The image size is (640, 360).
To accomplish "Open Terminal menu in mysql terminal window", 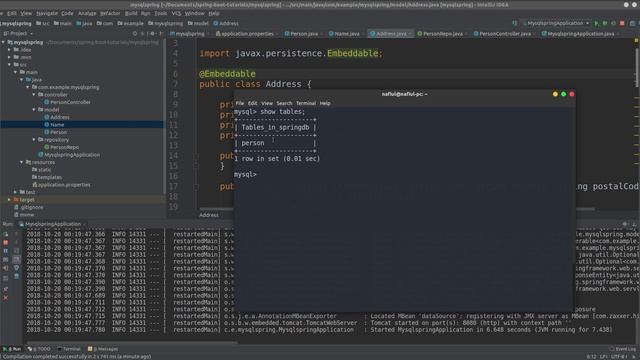I will (x=306, y=104).
